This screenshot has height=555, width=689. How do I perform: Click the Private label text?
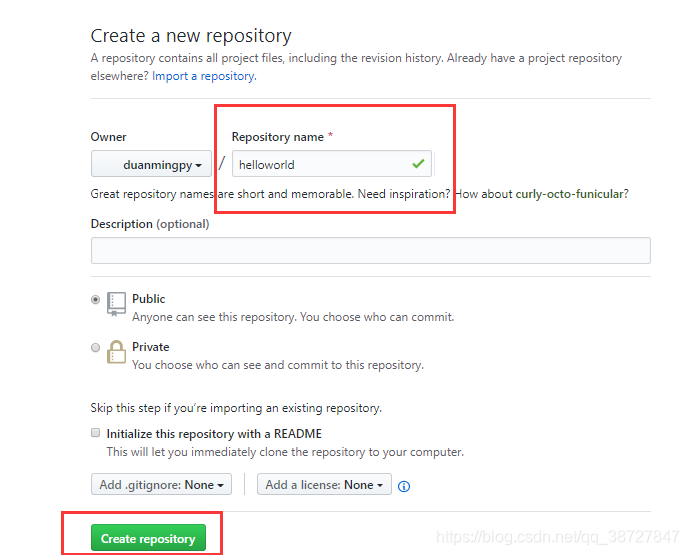coord(151,347)
